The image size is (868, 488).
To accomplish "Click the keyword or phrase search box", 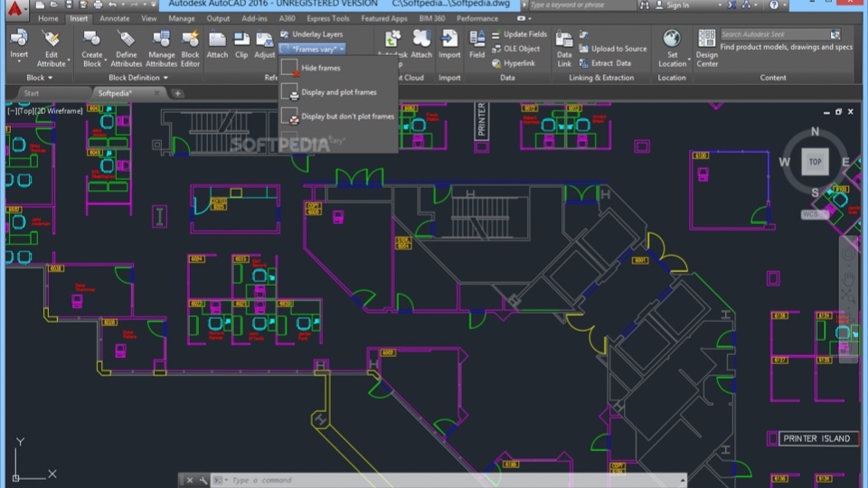I will tap(581, 5).
